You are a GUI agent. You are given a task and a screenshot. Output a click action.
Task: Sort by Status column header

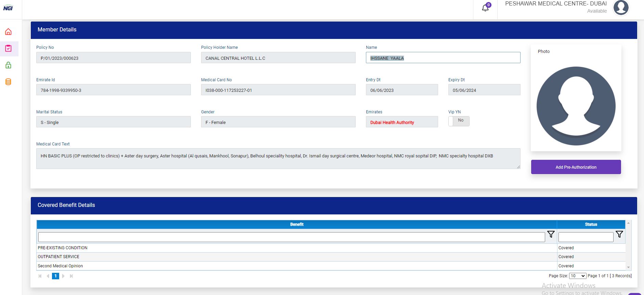click(x=591, y=224)
